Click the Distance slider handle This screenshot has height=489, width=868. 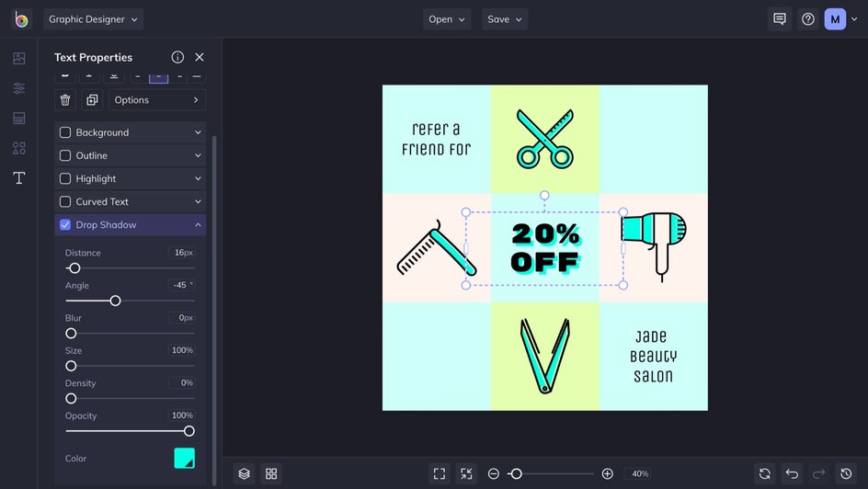tap(74, 268)
